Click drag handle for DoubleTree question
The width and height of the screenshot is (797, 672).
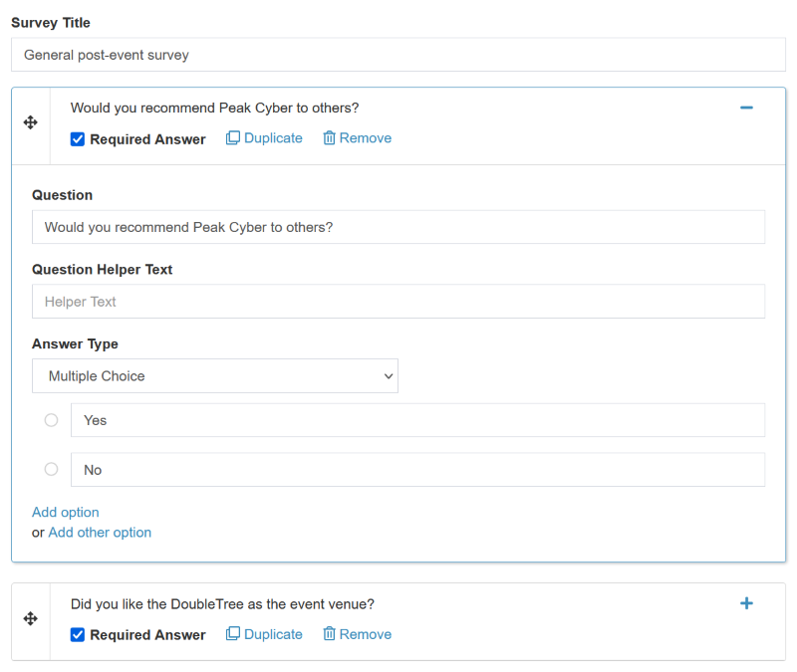(x=30, y=619)
